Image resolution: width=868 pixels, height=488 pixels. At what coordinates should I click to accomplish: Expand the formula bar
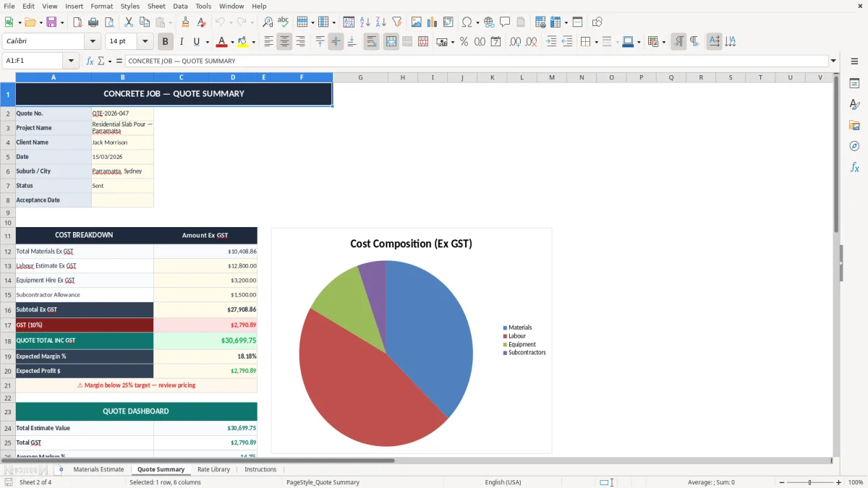(x=833, y=61)
